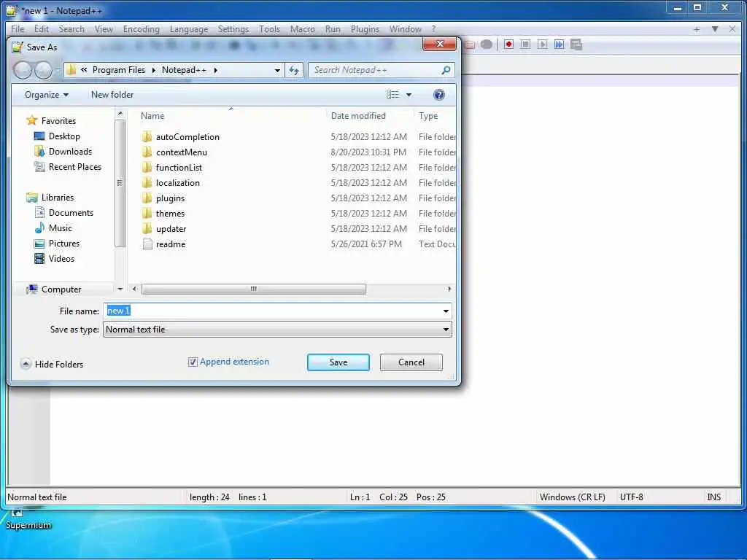Toggle the Append extension checkbox
The image size is (747, 560).
click(x=193, y=362)
